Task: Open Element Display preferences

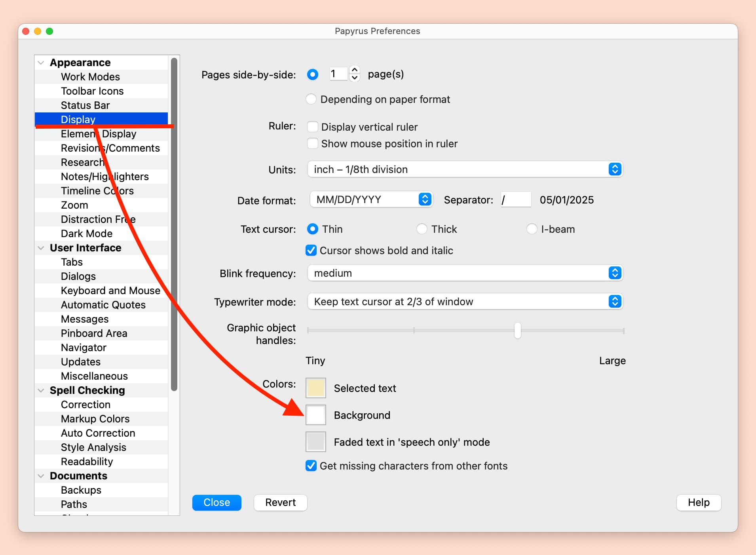Action: click(101, 134)
